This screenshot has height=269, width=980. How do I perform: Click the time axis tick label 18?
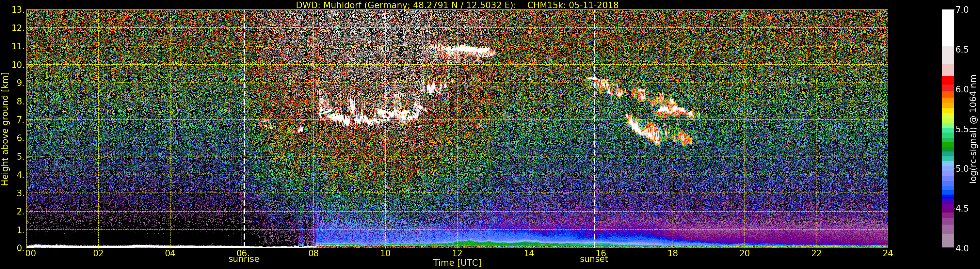pos(673,253)
